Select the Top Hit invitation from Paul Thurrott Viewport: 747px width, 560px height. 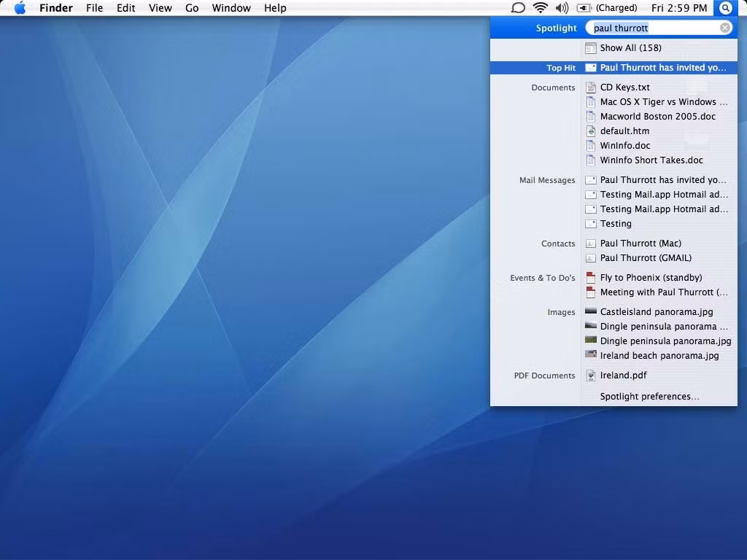click(662, 67)
